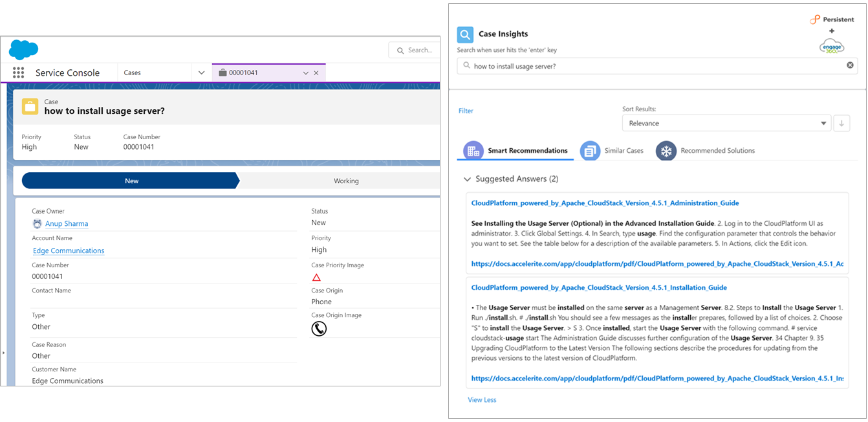Clear the Case Insights search text
The image size is (868, 422).
[x=850, y=65]
